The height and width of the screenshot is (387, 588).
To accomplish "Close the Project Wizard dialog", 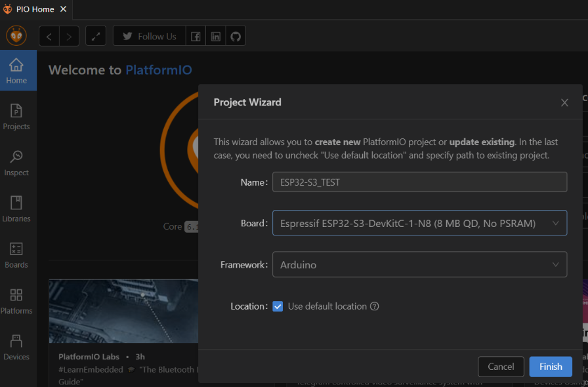I will pos(564,102).
